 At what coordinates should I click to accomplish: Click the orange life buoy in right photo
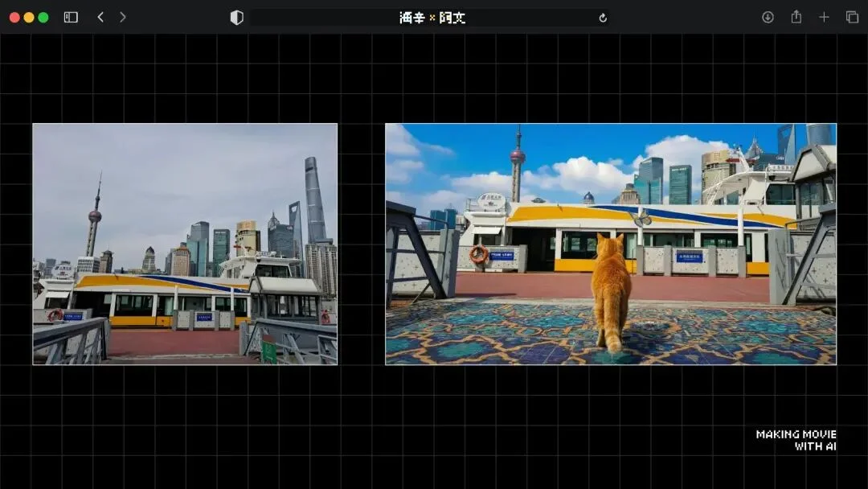point(479,254)
